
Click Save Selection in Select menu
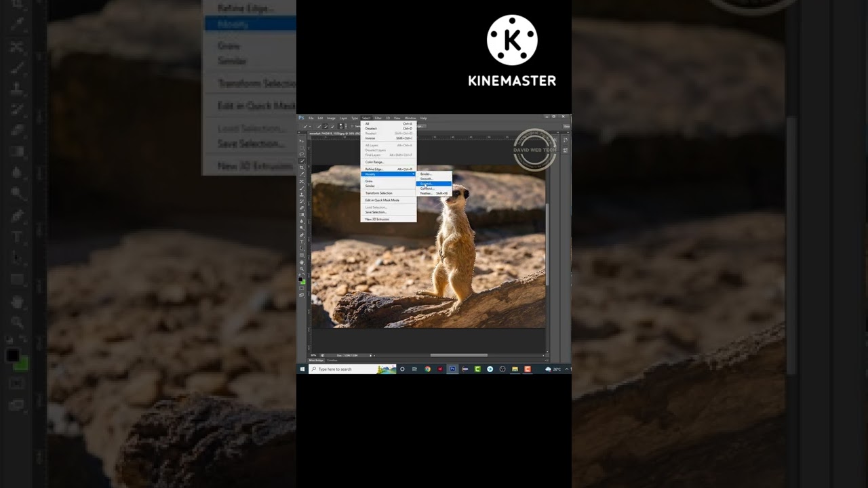[x=389, y=212]
